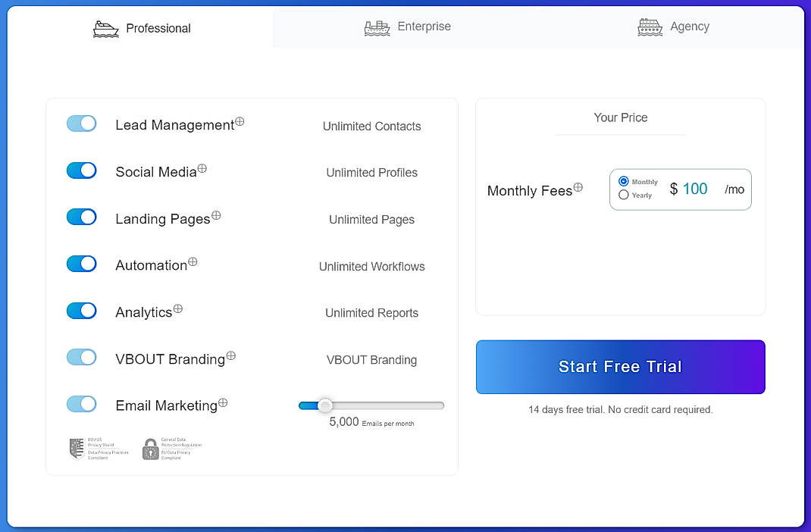Open the Lead Management info plus icon
Viewport: 811px width, 532px height.
240,121
